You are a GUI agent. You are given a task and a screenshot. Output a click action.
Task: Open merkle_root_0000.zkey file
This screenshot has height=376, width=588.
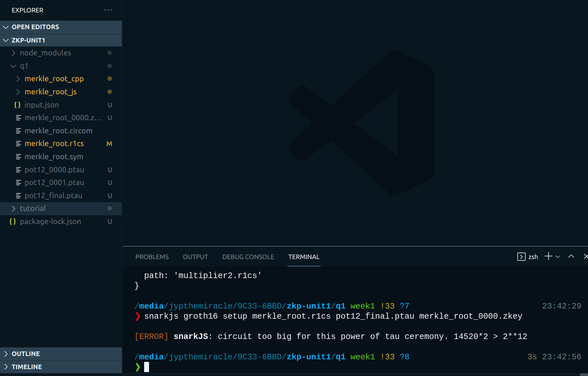click(x=61, y=118)
